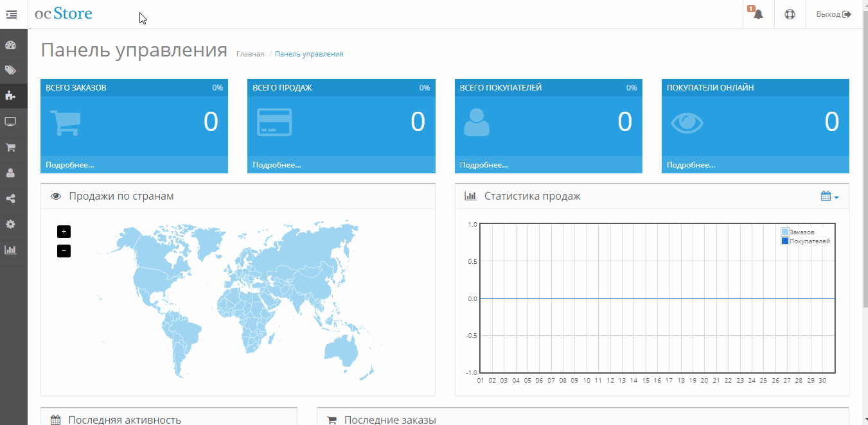The height and width of the screenshot is (425, 868).
Task: Open the catalog tags icon in sidebar
Action: (10, 70)
